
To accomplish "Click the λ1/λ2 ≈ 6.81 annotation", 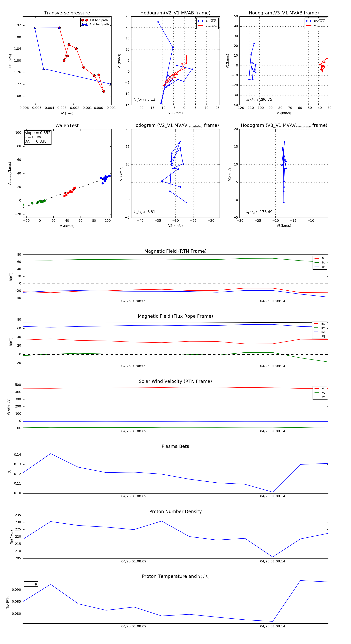I will point(144,212).
